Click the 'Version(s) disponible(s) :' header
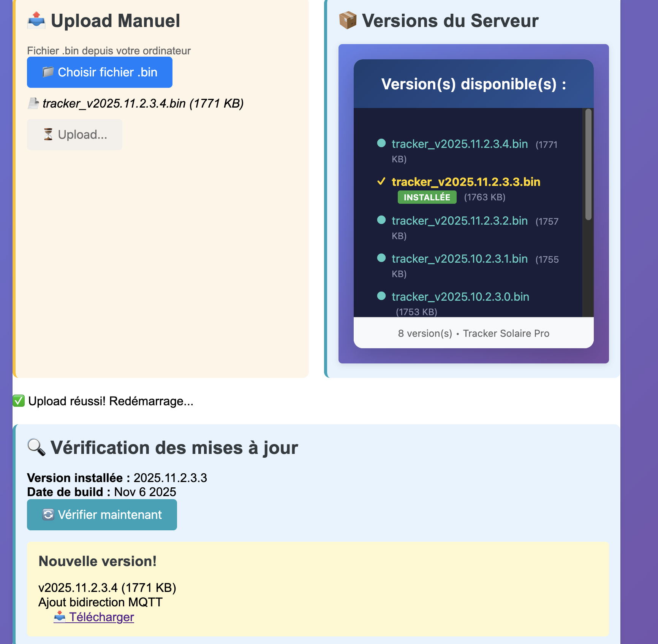The image size is (658, 644). 474,84
